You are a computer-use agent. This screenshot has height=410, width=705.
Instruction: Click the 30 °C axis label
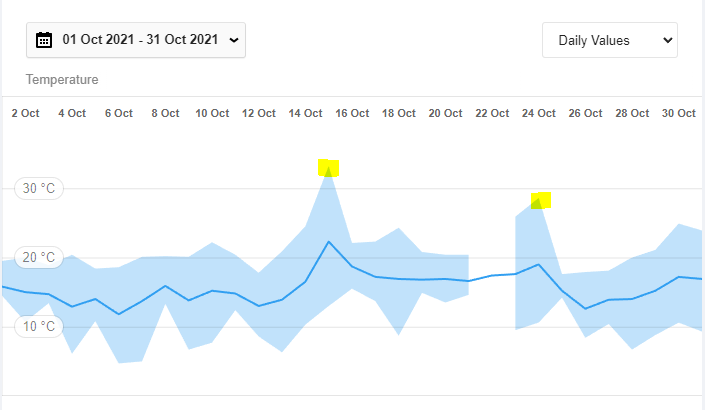[38, 188]
